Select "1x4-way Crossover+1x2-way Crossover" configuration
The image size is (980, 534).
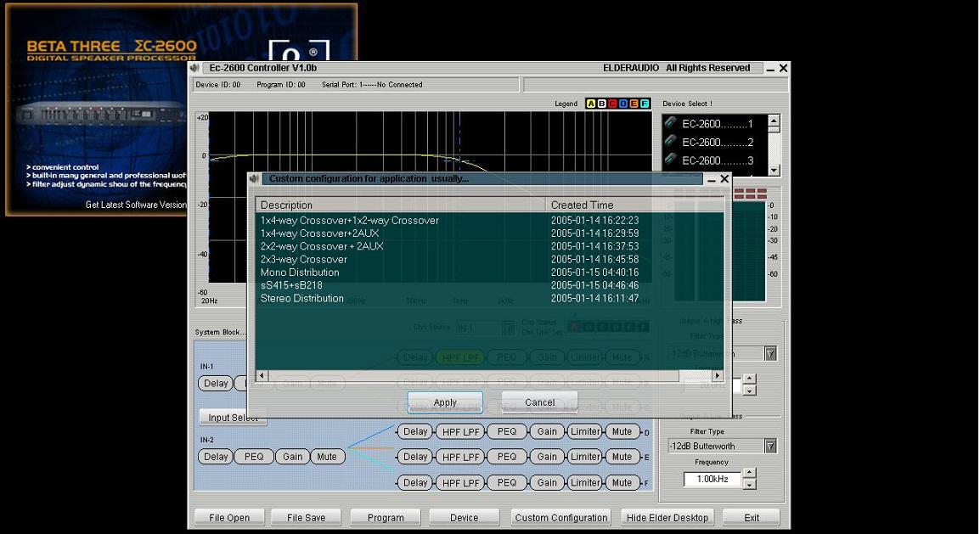[x=489, y=221]
